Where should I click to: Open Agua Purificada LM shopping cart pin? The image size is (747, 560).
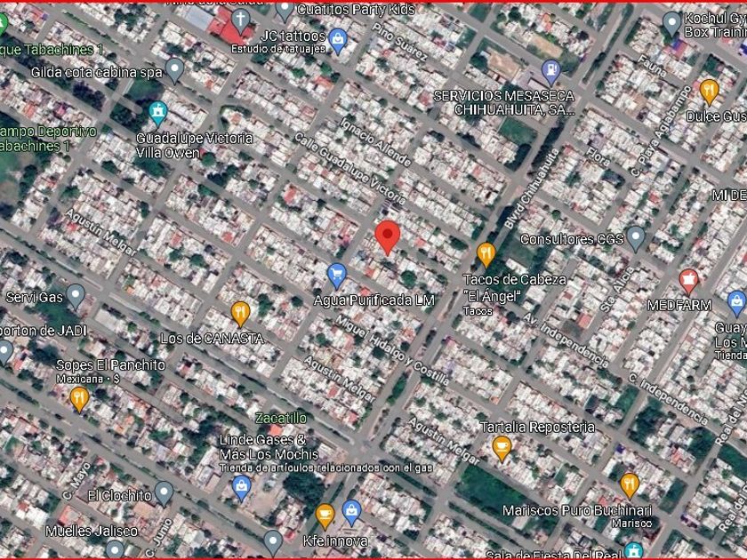pos(337,276)
